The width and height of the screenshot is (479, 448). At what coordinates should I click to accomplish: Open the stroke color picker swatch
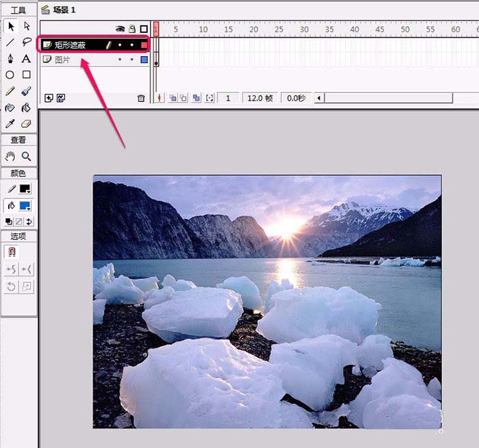(25, 189)
